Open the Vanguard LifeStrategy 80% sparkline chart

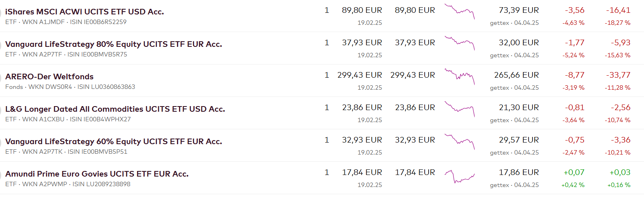pyautogui.click(x=459, y=43)
